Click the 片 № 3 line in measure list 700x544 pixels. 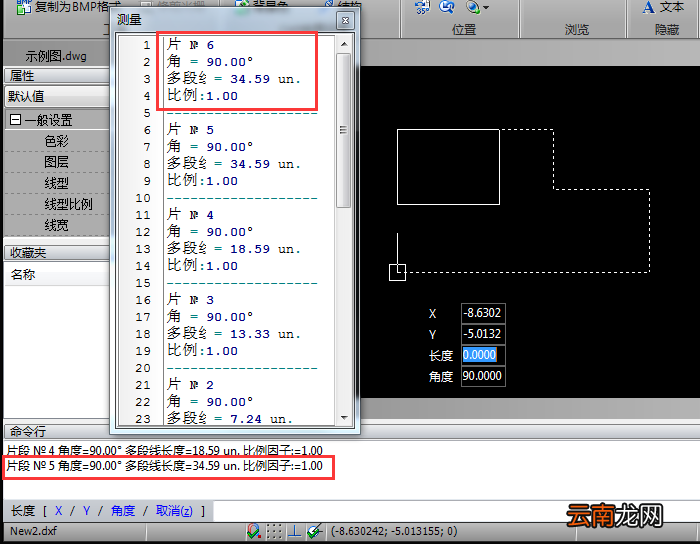191,300
